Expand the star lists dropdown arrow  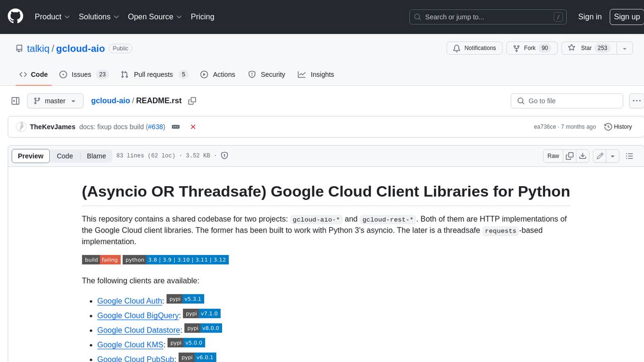(x=624, y=48)
